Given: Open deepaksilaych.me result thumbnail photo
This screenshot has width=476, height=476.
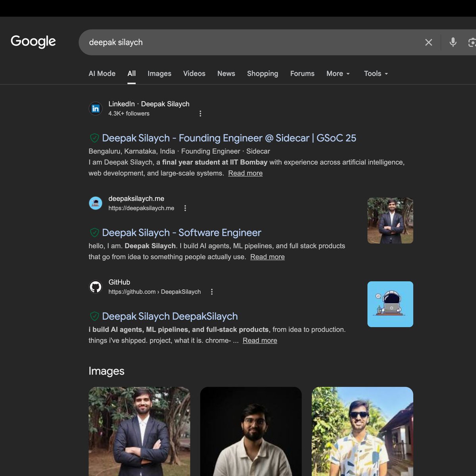Looking at the screenshot, I should 390,221.
